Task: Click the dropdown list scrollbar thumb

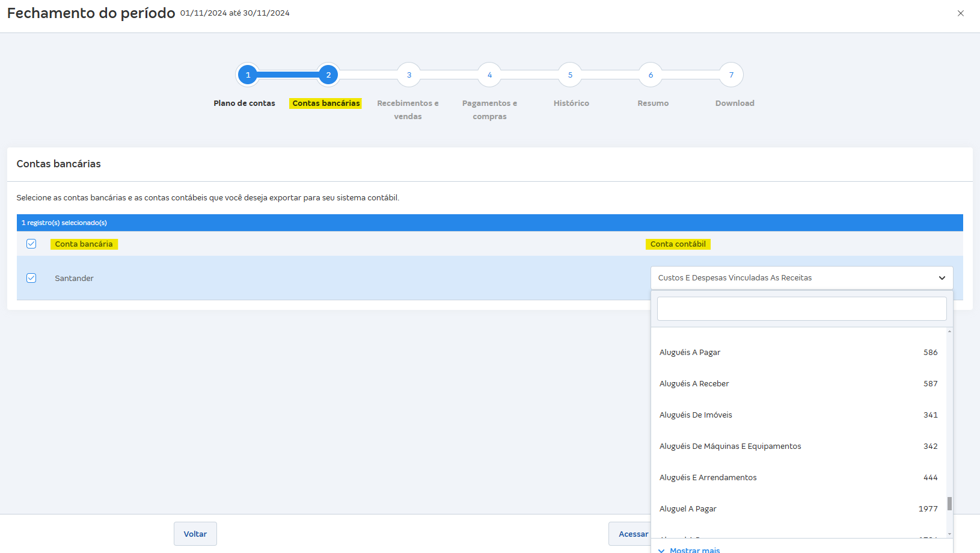Action: click(949, 503)
